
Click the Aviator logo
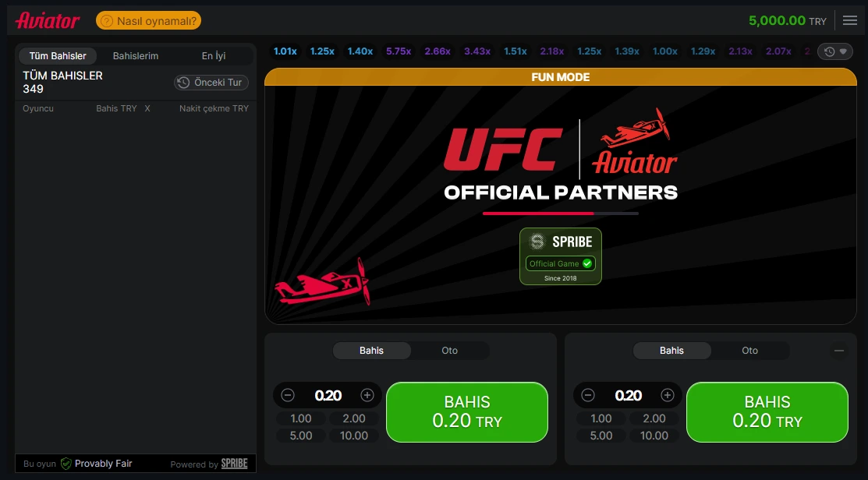[48, 20]
